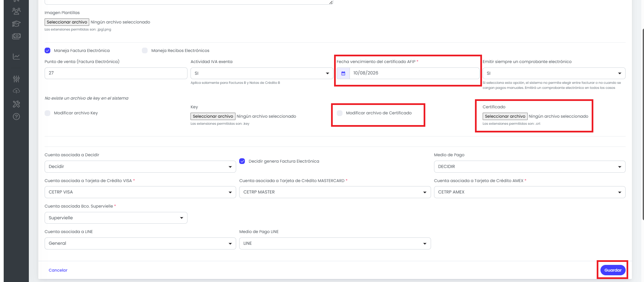Expand the CETRP VISA account dropdown
Image resolution: width=644 pixels, height=282 pixels.
click(140, 192)
